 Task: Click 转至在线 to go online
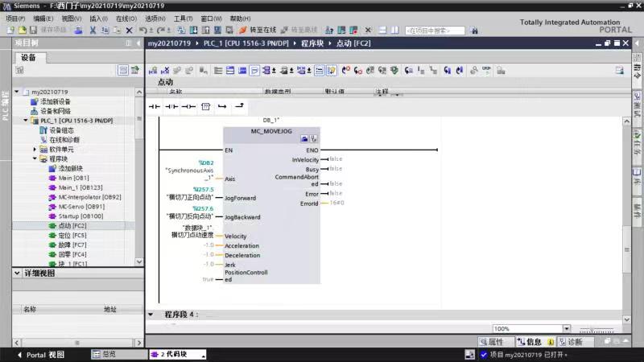[258, 30]
